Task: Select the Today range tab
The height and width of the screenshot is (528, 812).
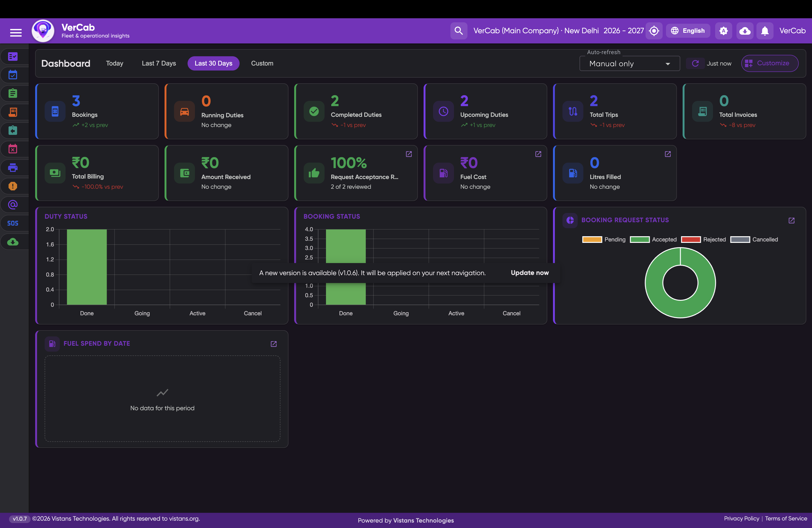Action: (115, 63)
